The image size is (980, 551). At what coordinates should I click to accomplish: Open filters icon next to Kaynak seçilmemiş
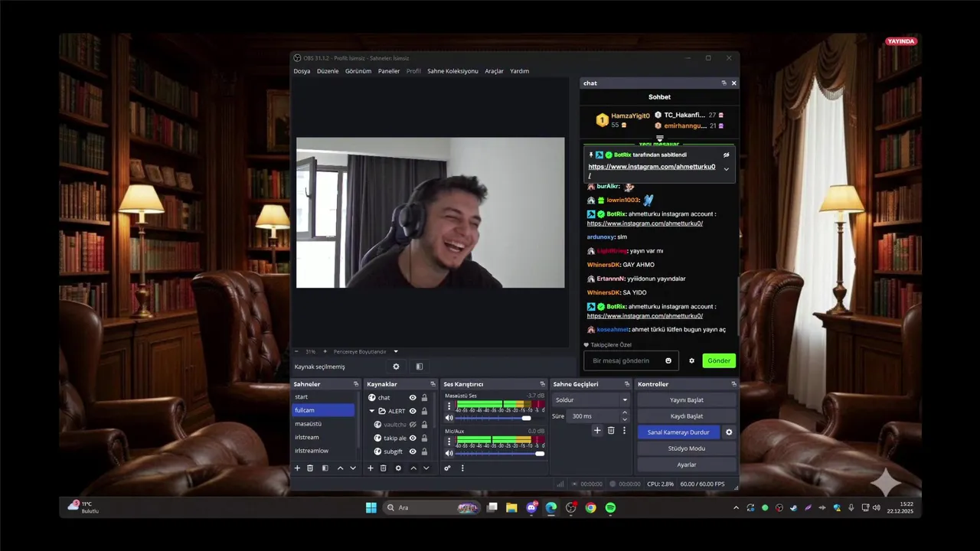point(419,367)
